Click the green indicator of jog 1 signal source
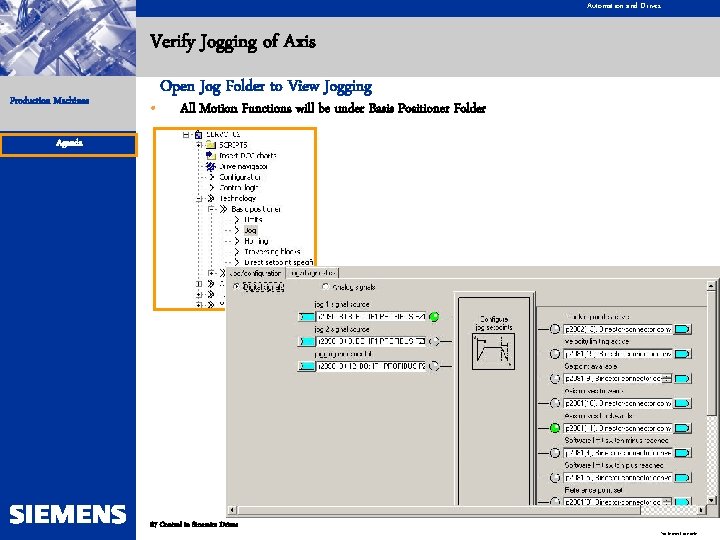This screenshot has width=720, height=540. [434, 316]
